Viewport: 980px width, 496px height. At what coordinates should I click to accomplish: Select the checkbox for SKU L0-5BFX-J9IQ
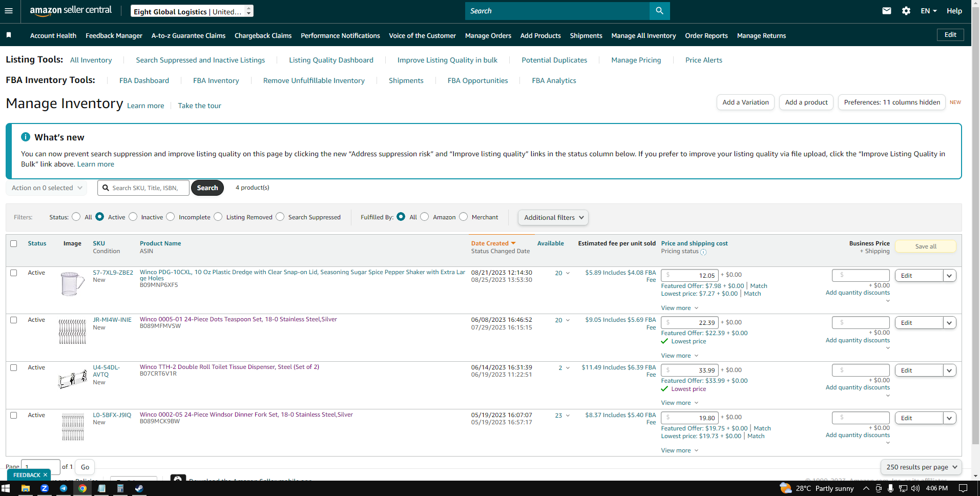point(14,415)
